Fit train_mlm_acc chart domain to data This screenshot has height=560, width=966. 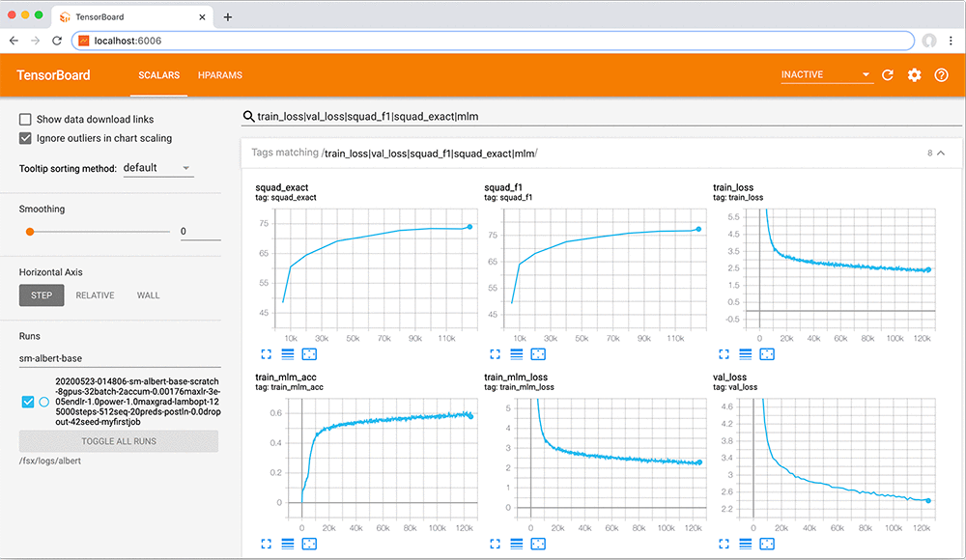point(309,544)
